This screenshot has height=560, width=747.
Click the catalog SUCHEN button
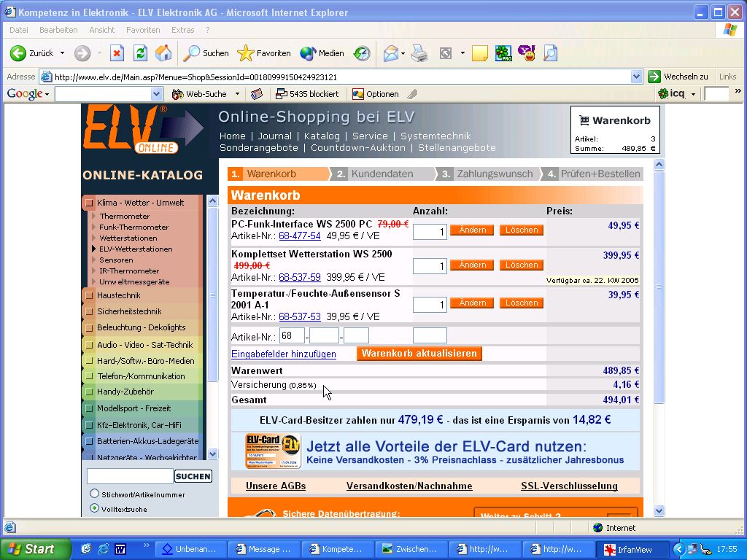(193, 476)
